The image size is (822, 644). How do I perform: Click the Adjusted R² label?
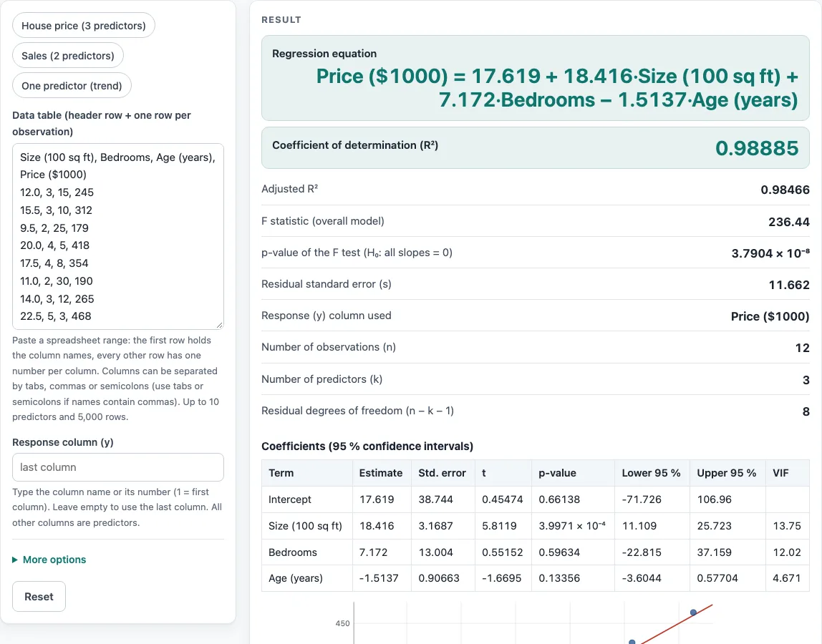290,189
